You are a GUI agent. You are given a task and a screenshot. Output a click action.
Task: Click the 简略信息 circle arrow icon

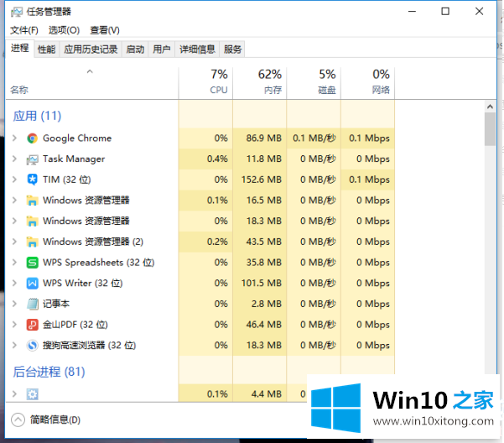[18, 420]
